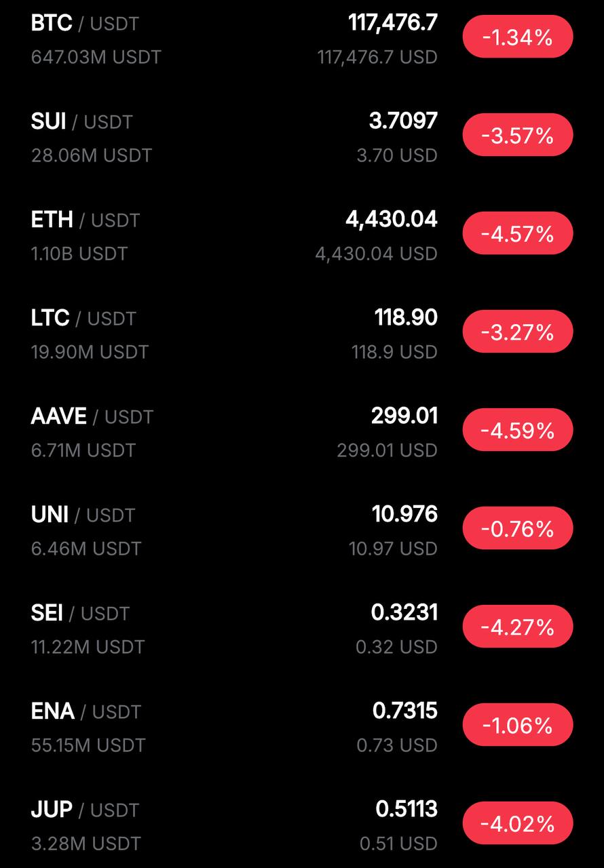604x868 pixels.
Task: Select the UNI / USDT pair
Action: 302,531
